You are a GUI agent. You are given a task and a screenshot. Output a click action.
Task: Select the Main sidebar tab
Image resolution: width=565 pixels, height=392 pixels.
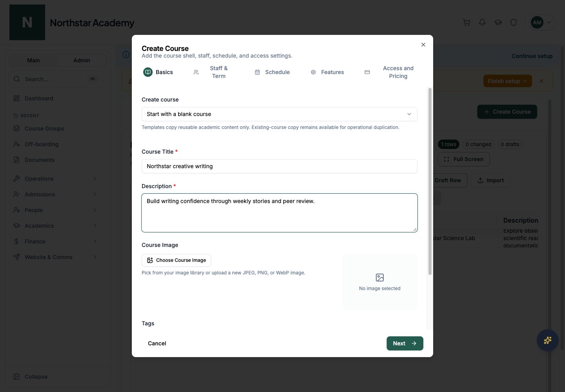point(33,60)
